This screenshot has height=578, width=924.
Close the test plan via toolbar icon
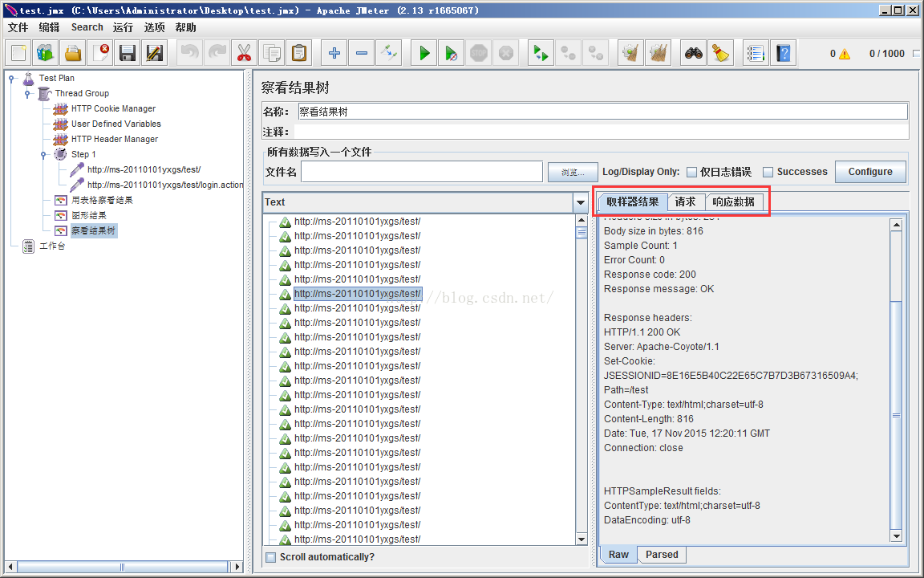[100, 53]
